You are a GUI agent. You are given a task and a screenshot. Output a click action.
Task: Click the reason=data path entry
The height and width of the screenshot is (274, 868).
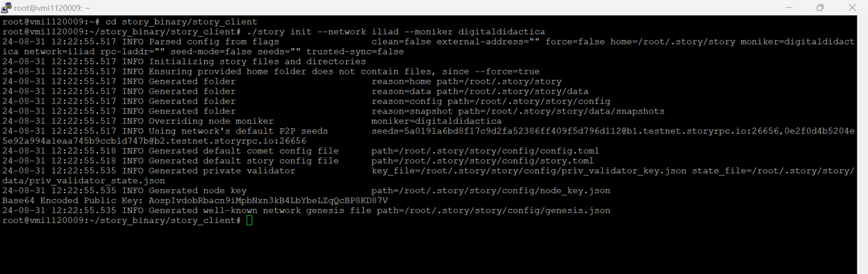coord(480,92)
